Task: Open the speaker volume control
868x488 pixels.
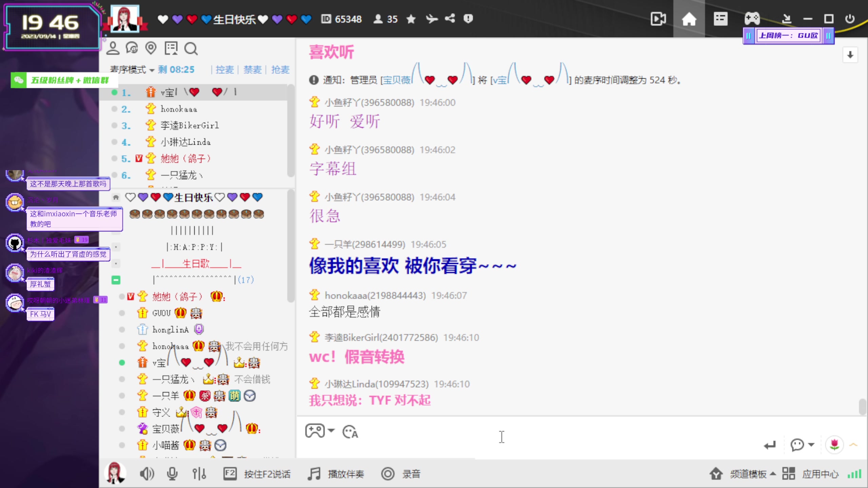Action: point(146,474)
